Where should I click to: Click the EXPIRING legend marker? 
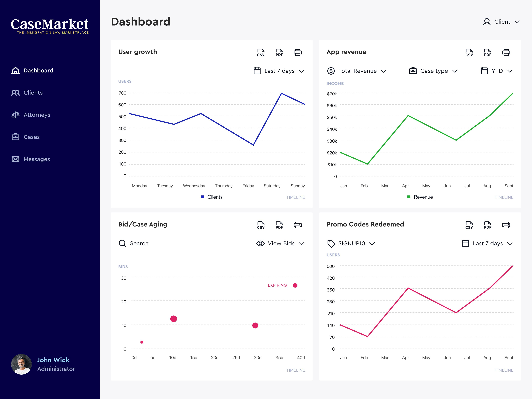[x=295, y=285]
